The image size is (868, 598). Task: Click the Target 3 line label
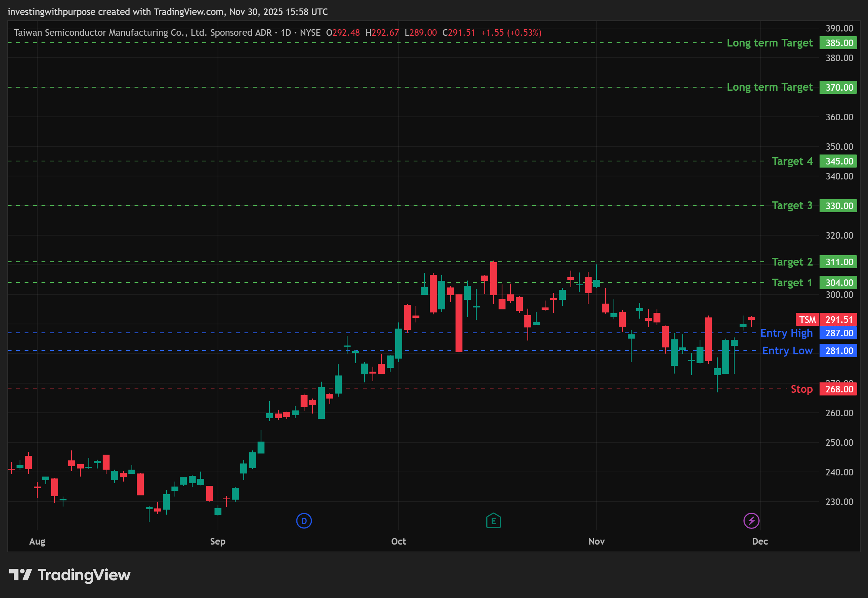[x=792, y=206]
